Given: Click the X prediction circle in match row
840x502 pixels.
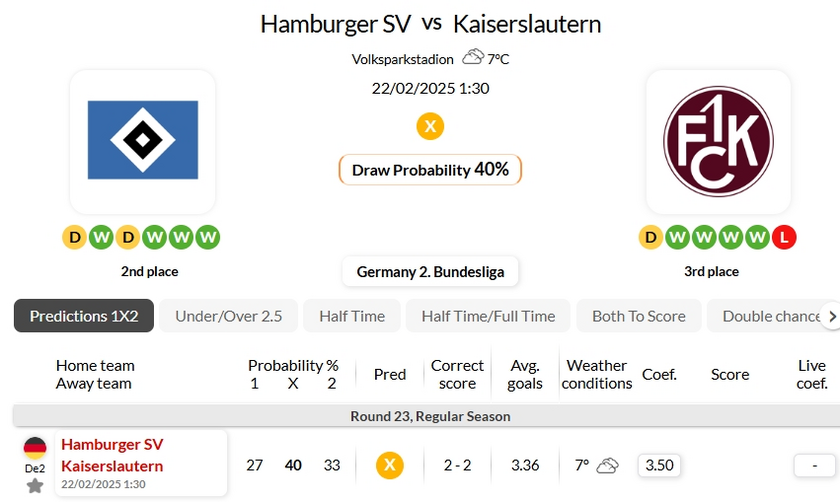Looking at the screenshot, I should 389,465.
